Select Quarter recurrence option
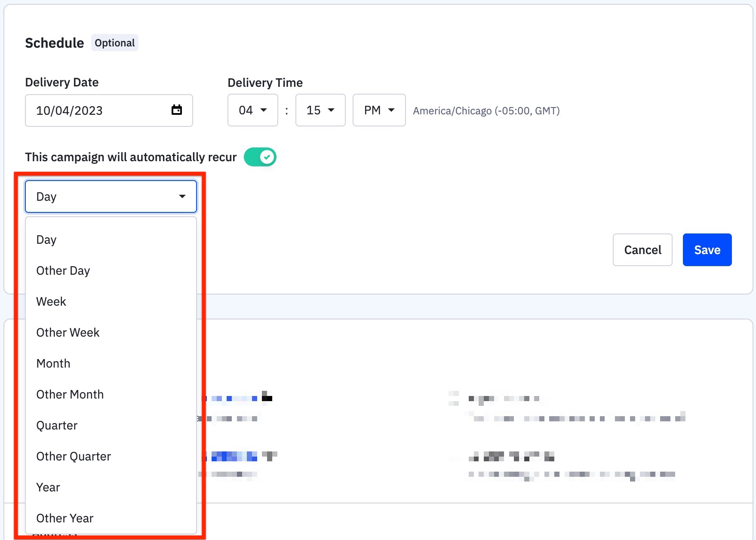The height and width of the screenshot is (540, 756). point(57,425)
